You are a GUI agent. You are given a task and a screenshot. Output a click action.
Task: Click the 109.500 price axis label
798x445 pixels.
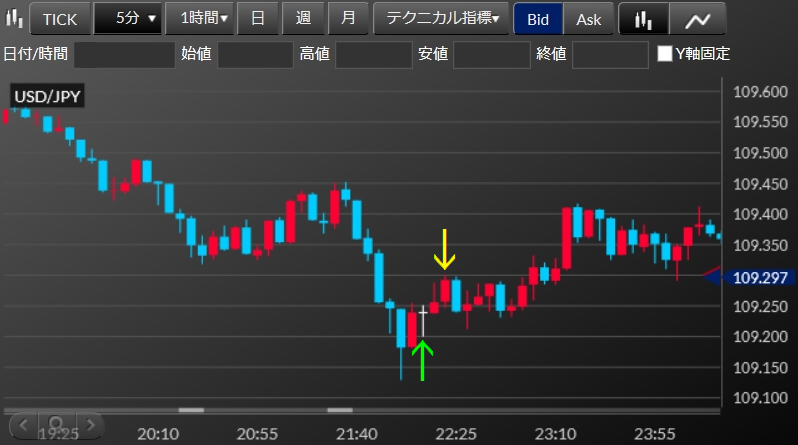pyautogui.click(x=760, y=153)
